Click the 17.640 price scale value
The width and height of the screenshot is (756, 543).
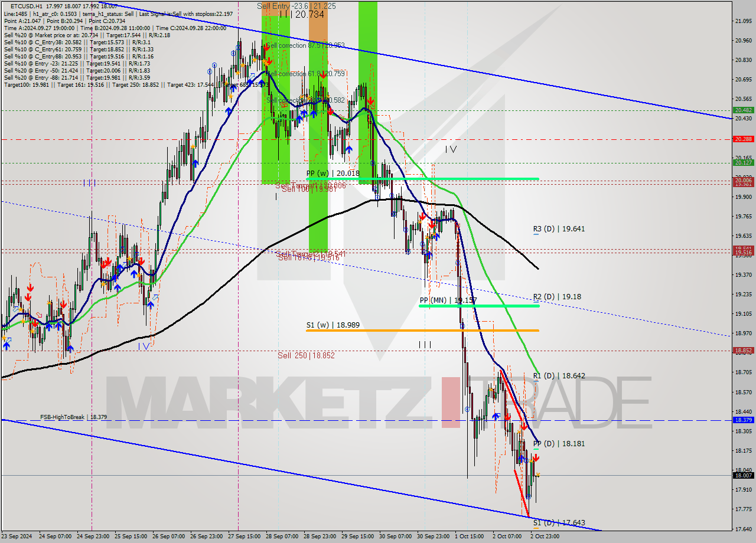pyautogui.click(x=743, y=529)
